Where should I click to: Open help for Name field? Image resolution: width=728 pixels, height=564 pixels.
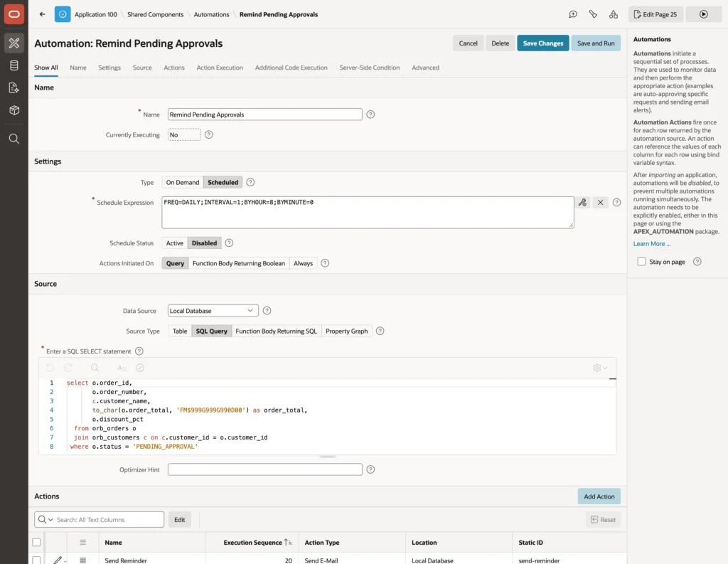point(370,115)
